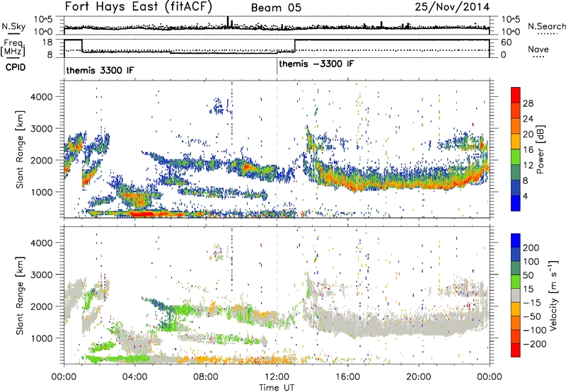The image size is (566, 392).
Task: Click the date '25/Nov/2014'
Action: pos(452,7)
